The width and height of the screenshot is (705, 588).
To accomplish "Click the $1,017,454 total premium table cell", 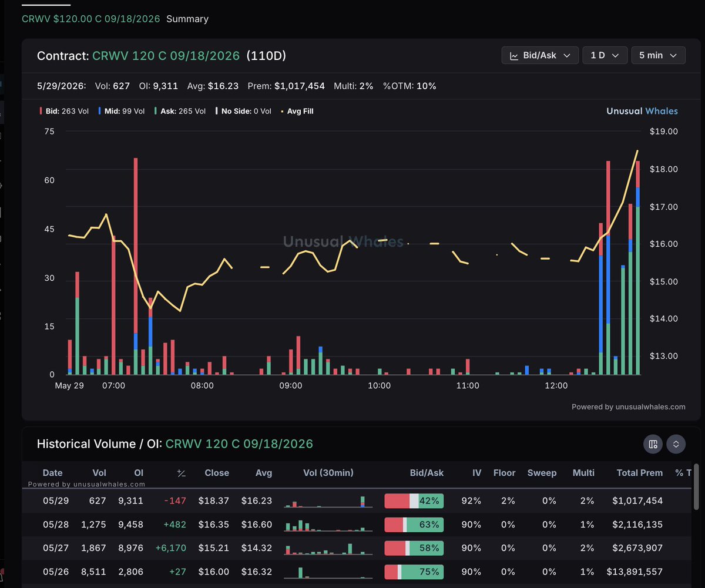I will click(x=637, y=500).
